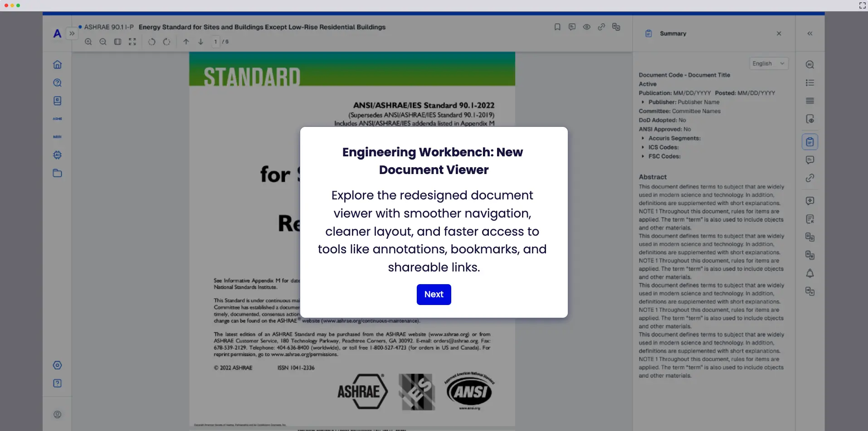Zoom out of the document
The width and height of the screenshot is (868, 431).
[103, 42]
